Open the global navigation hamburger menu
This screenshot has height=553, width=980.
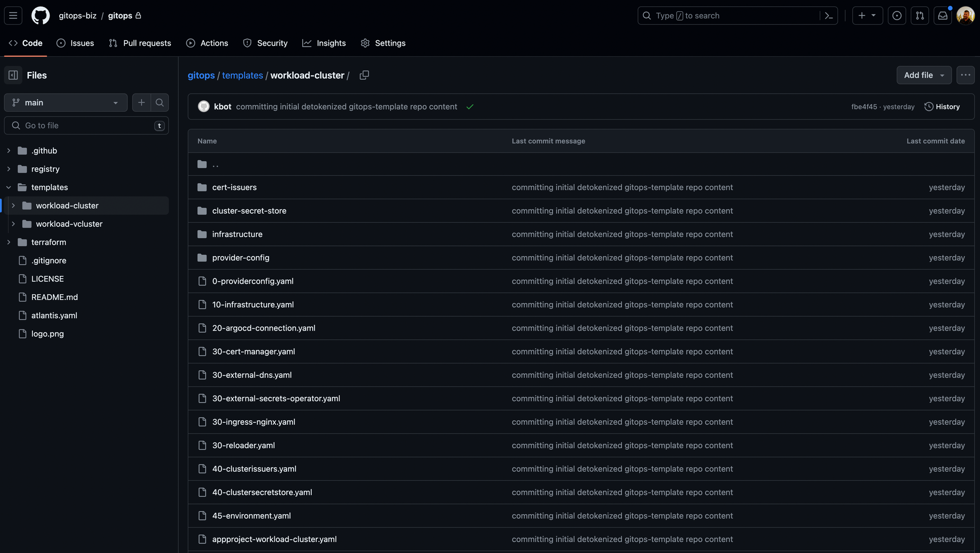pyautogui.click(x=13, y=16)
